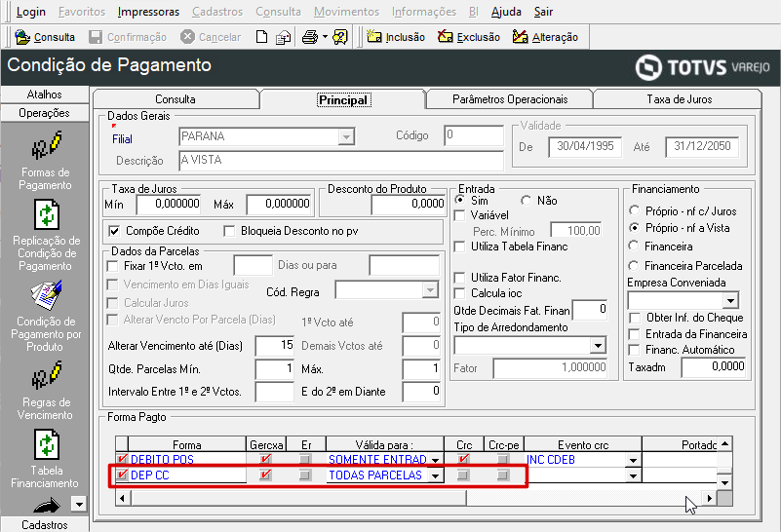781x532 pixels.
Task: Click the Exclusão toolbar icon
Action: (x=446, y=37)
